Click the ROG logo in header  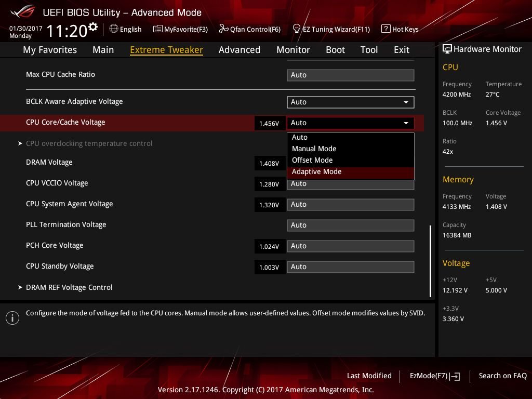point(23,12)
